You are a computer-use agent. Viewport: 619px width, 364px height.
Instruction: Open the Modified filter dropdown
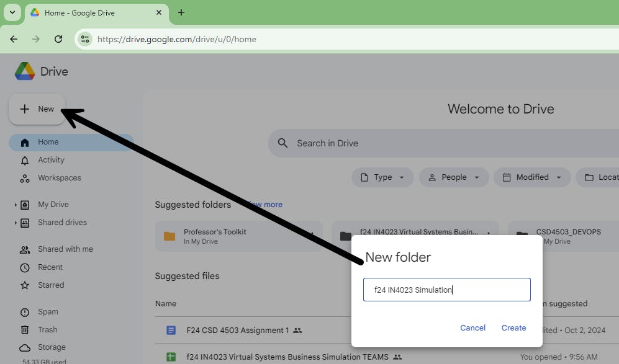[x=531, y=177]
